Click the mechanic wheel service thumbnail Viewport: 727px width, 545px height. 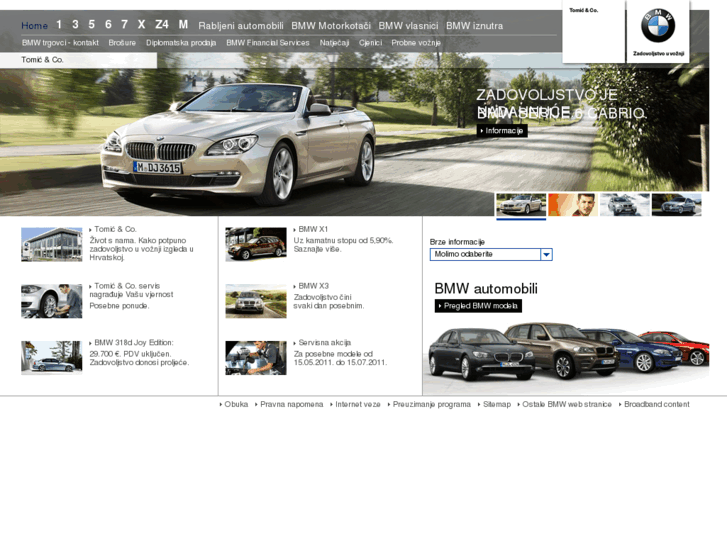pyautogui.click(x=51, y=301)
